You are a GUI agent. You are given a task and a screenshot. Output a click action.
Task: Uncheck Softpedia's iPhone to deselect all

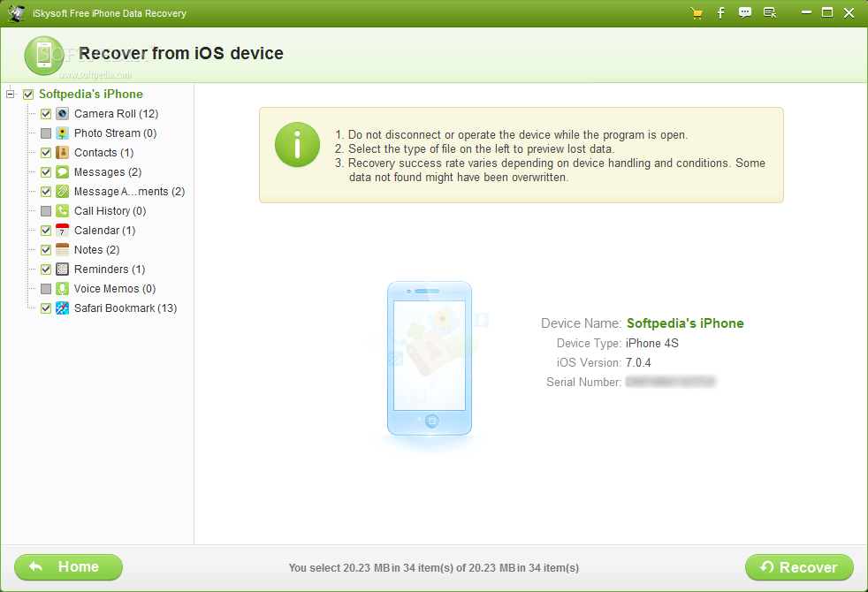pyautogui.click(x=28, y=94)
